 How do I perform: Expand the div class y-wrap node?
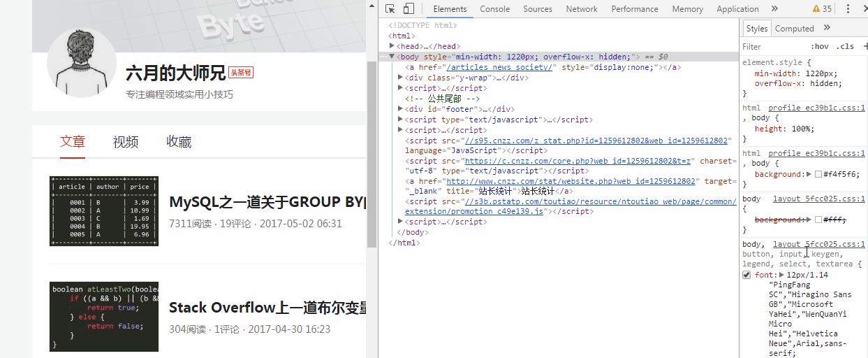[x=400, y=78]
